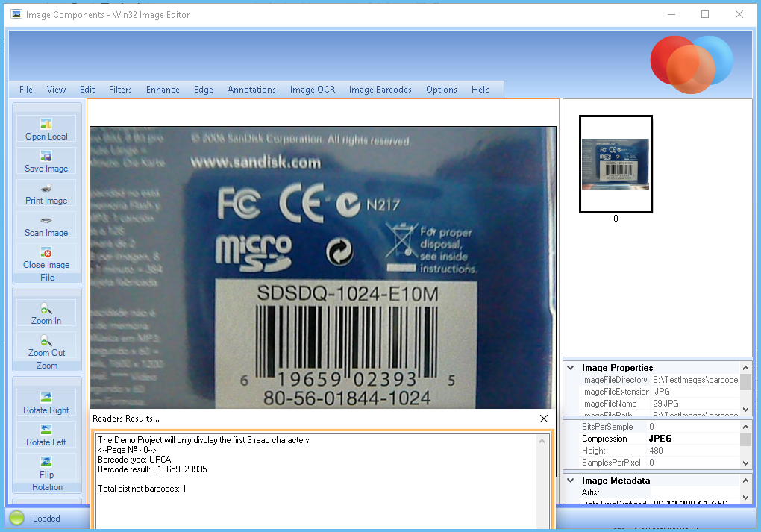761x532 pixels.
Task: Click the Save Image icon
Action: tap(46, 156)
